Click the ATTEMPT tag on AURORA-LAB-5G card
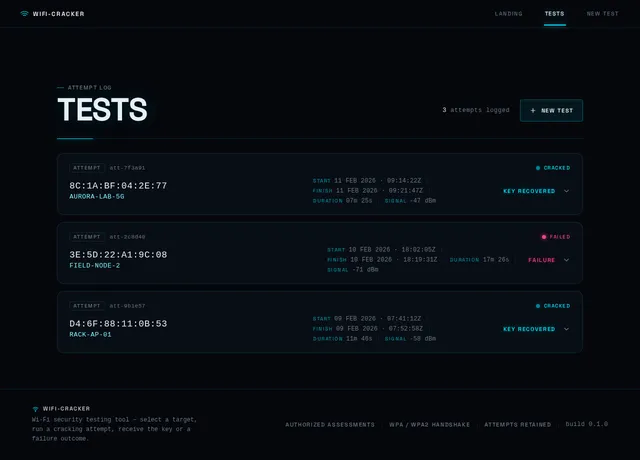Viewport: 640px width, 460px height. [x=87, y=168]
